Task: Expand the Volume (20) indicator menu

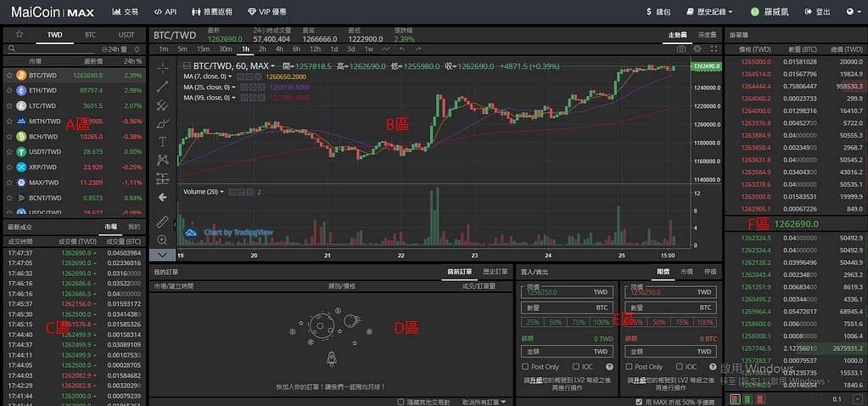Action: (x=222, y=192)
